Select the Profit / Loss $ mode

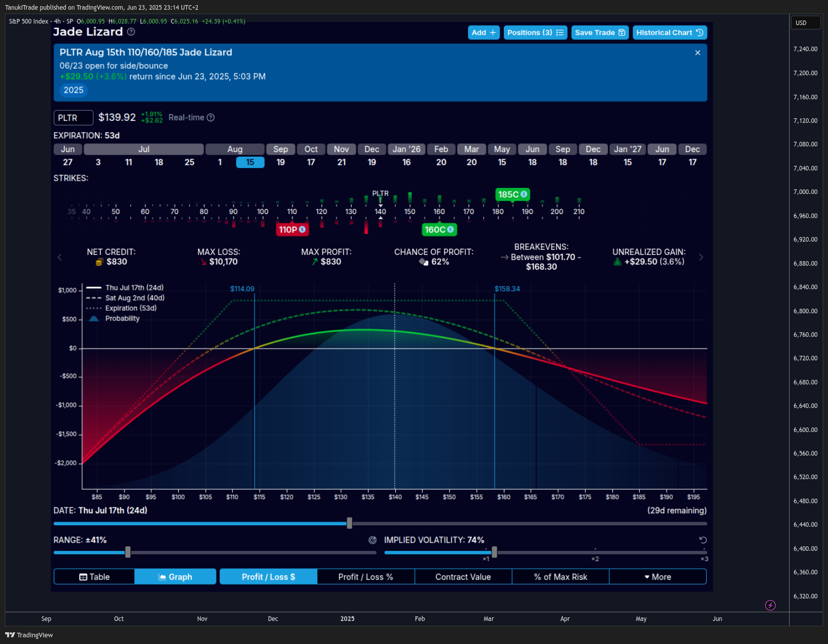click(268, 577)
